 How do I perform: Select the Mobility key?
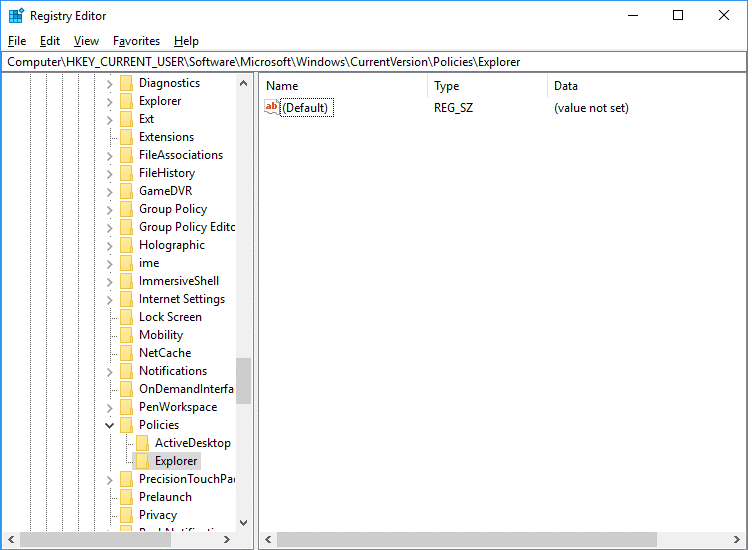click(x=161, y=335)
